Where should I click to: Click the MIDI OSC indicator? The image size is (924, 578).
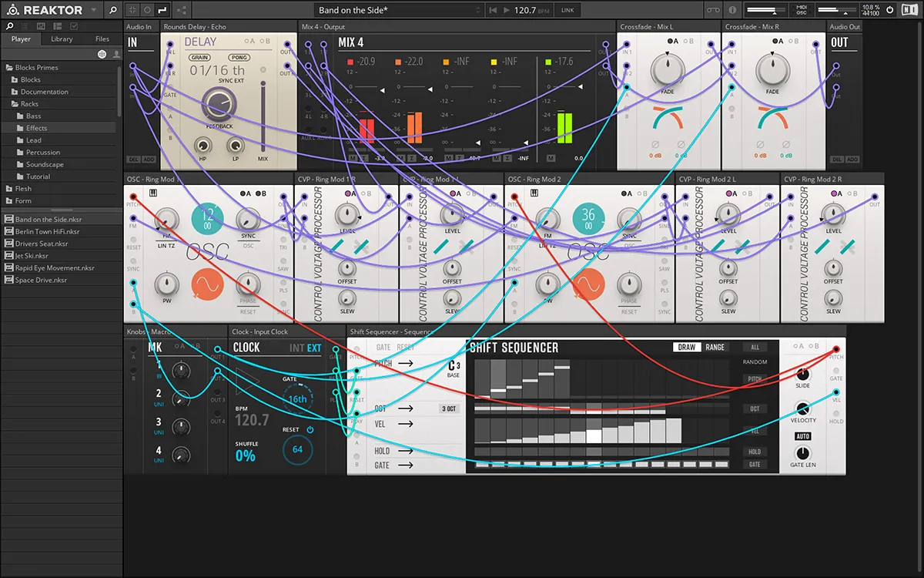point(802,11)
